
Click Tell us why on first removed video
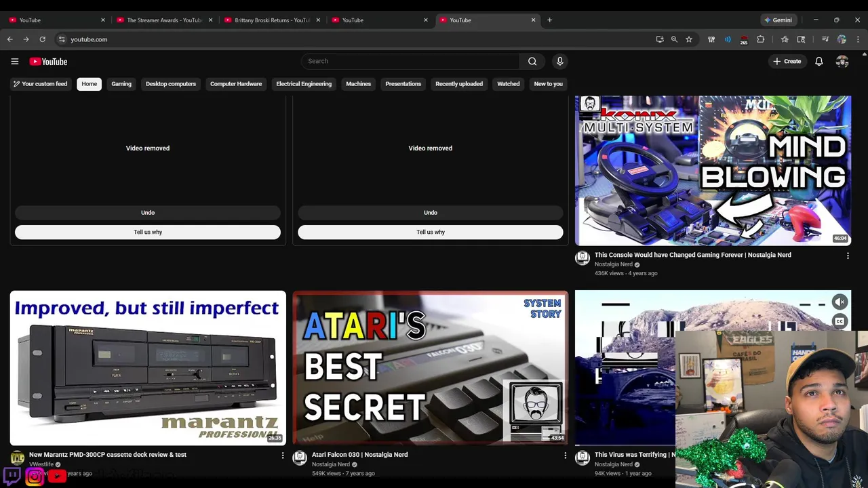tap(148, 232)
